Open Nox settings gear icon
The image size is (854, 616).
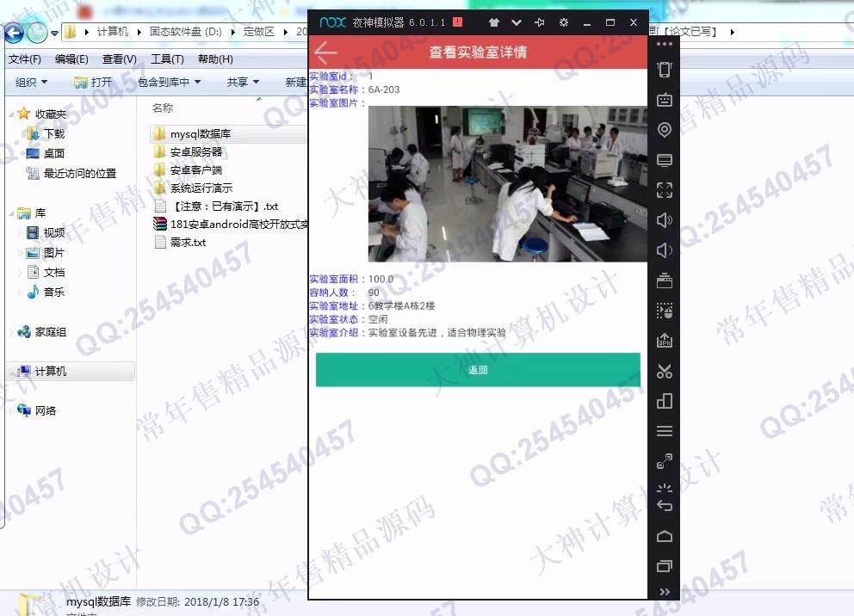coord(563,22)
